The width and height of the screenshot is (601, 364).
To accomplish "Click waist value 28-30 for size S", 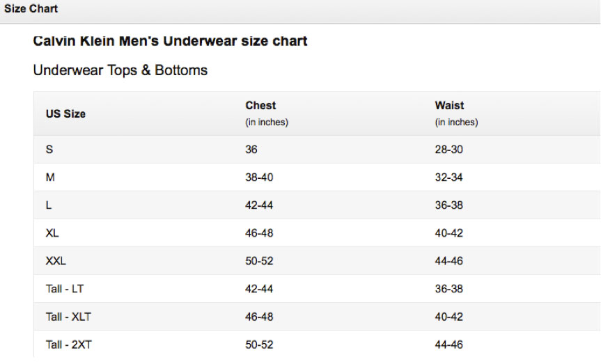I will tap(448, 150).
